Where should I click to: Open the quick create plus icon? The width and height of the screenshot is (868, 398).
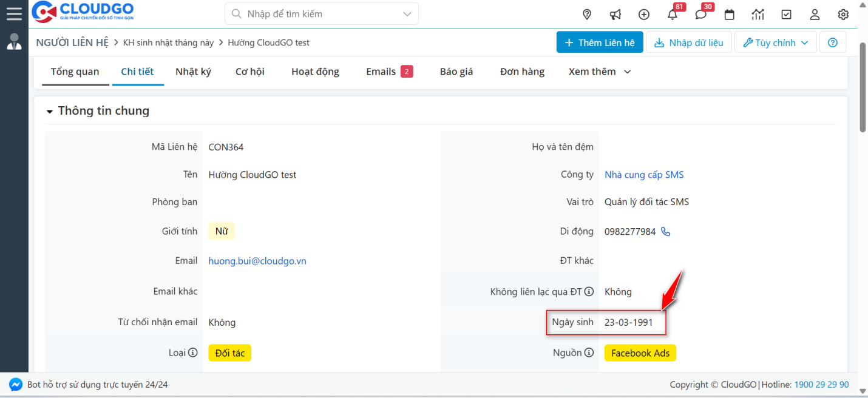(643, 14)
